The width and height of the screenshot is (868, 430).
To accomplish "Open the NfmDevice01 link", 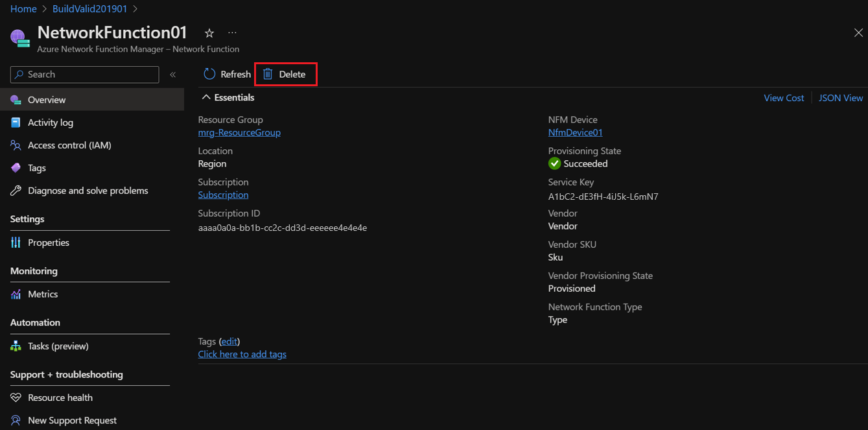I will 575,132.
